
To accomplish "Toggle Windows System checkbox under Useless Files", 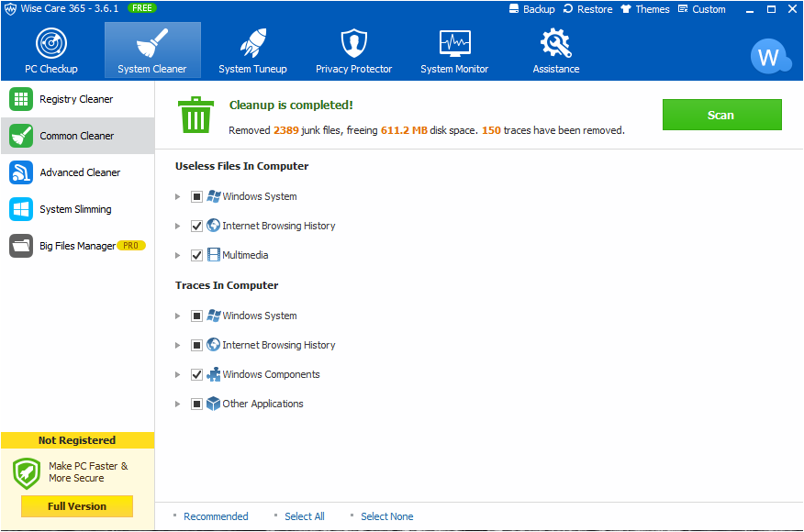I will pos(197,196).
